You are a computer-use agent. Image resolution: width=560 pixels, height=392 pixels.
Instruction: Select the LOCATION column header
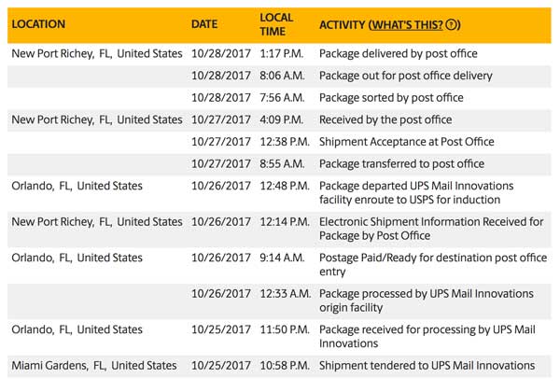coord(38,24)
